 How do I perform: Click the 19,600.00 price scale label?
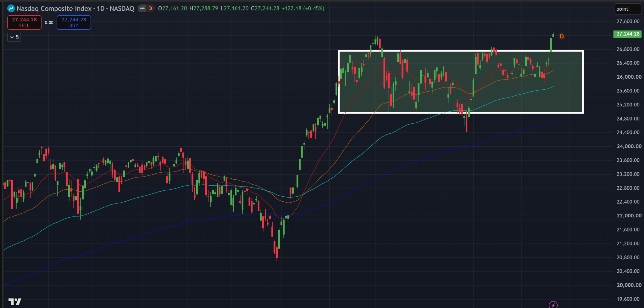pos(628,299)
